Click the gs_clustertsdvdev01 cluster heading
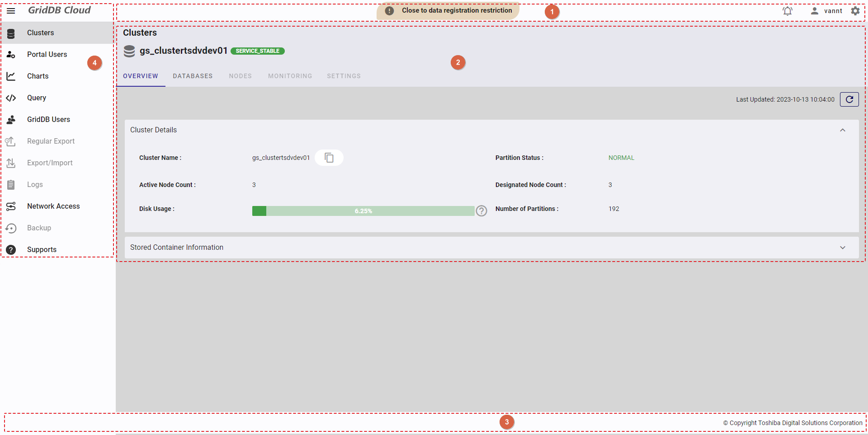 pyautogui.click(x=183, y=51)
